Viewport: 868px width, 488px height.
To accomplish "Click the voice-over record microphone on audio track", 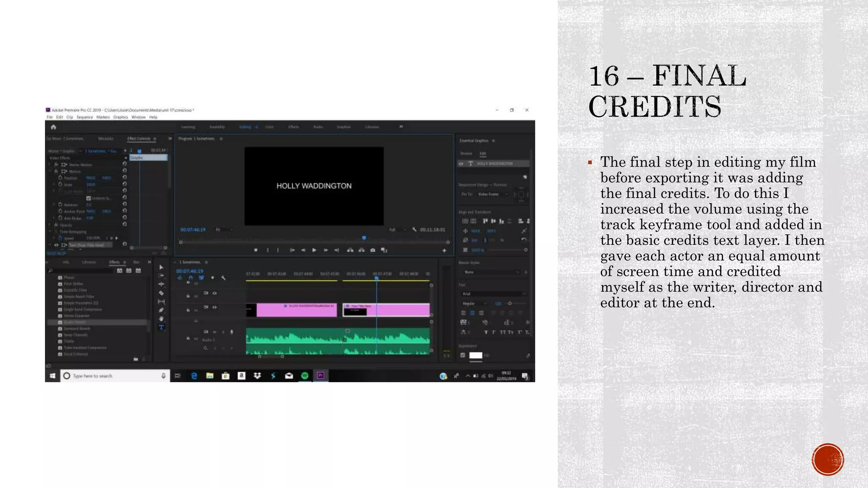I will point(231,332).
